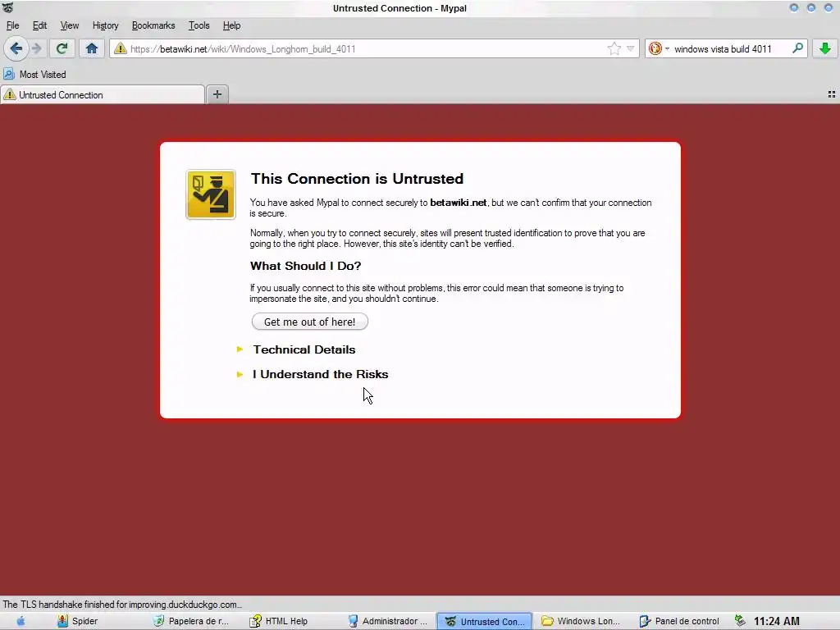Click the Get me out of here! button
The height and width of the screenshot is (630, 840).
[x=309, y=322]
